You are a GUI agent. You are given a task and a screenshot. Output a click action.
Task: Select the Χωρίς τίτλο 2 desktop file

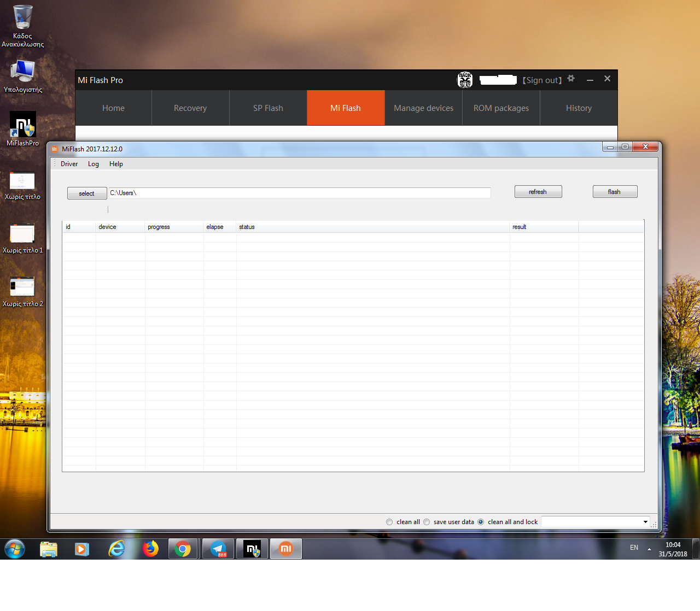22,292
